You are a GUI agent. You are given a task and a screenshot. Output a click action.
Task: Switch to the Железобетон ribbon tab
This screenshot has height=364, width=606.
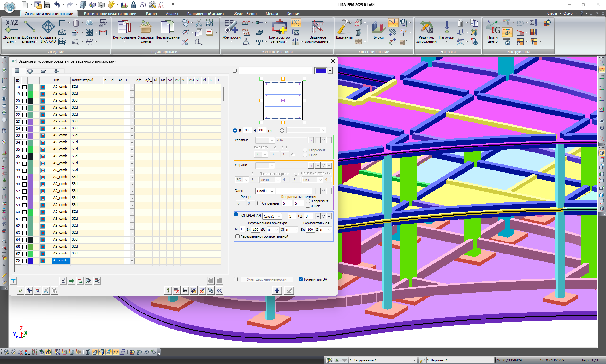(x=245, y=14)
